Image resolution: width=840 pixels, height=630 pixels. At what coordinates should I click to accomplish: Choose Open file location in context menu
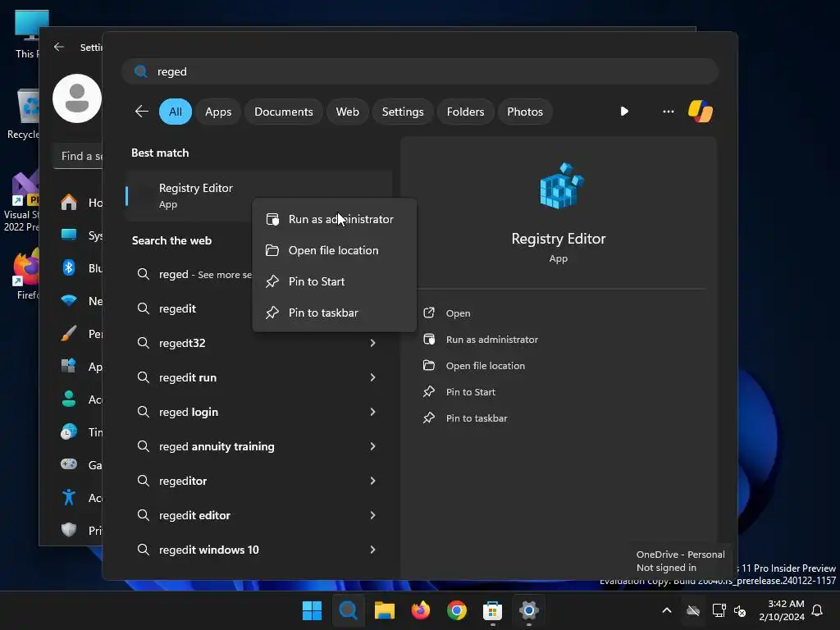tap(335, 250)
